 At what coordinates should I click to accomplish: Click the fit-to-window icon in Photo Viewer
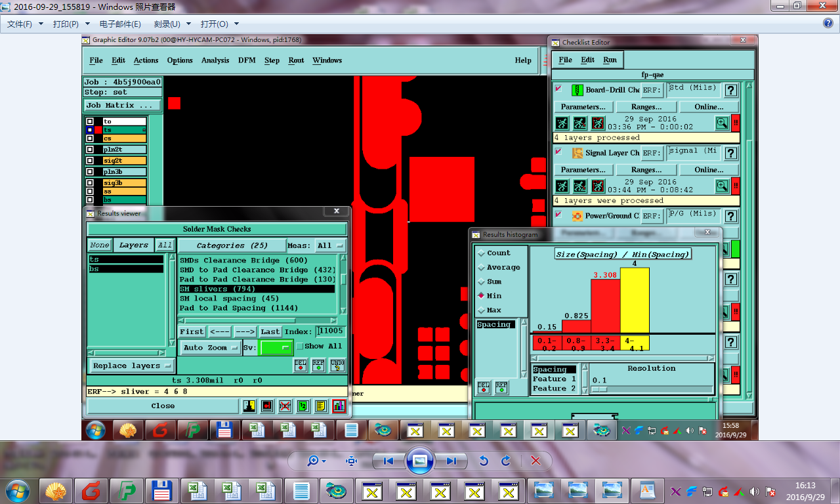tap(351, 461)
